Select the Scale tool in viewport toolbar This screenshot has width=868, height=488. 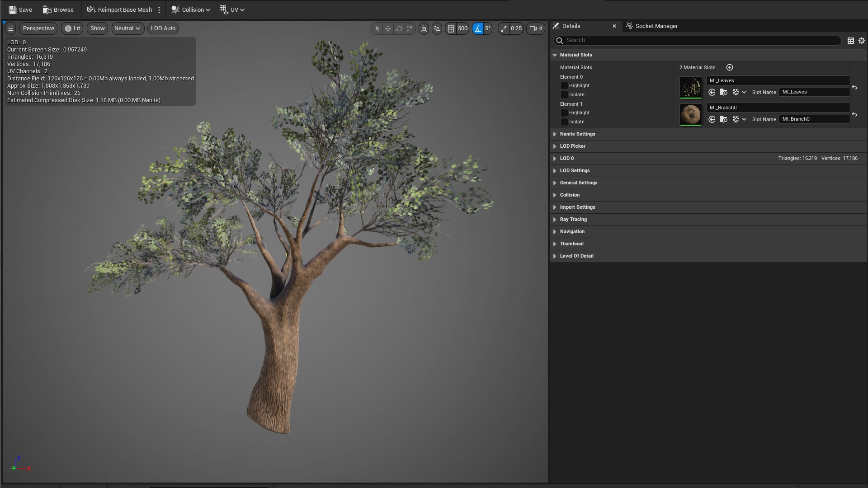410,28
